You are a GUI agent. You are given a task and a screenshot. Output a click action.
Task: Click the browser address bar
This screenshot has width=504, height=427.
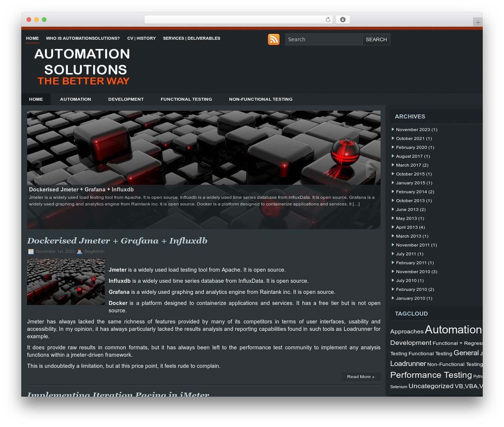point(239,20)
